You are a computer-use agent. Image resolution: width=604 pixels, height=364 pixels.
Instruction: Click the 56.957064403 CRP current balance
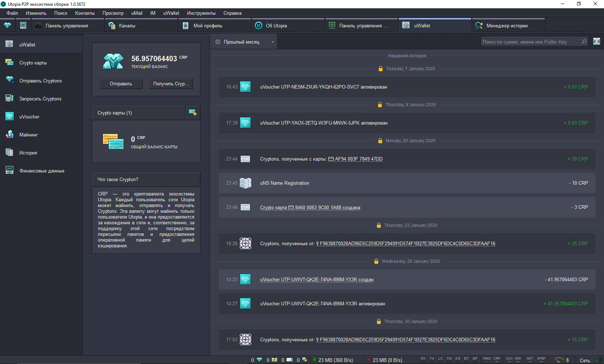click(159, 58)
